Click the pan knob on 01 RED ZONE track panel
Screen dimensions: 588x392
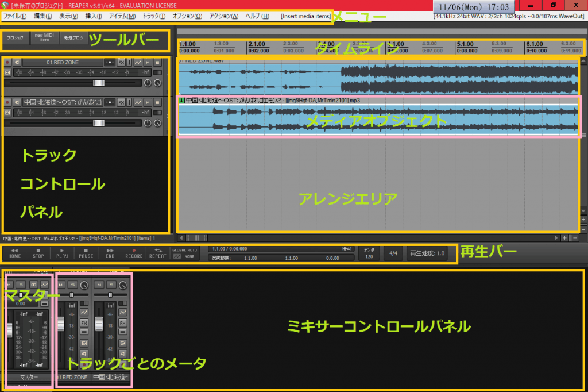(x=148, y=83)
